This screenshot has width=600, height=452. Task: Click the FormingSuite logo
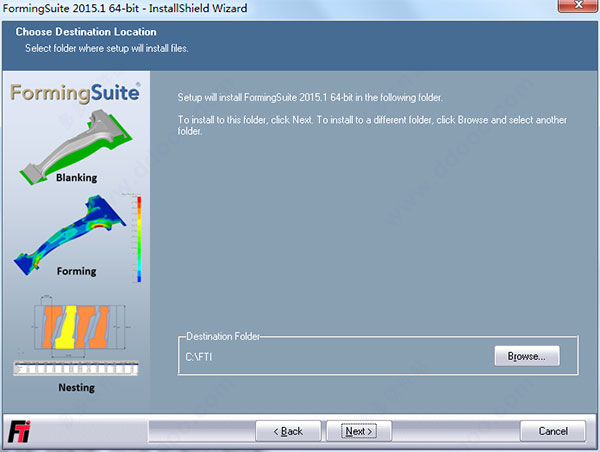(x=75, y=93)
